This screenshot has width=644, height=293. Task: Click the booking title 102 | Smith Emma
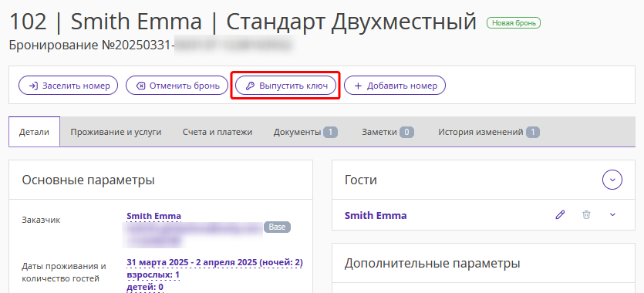point(106,22)
